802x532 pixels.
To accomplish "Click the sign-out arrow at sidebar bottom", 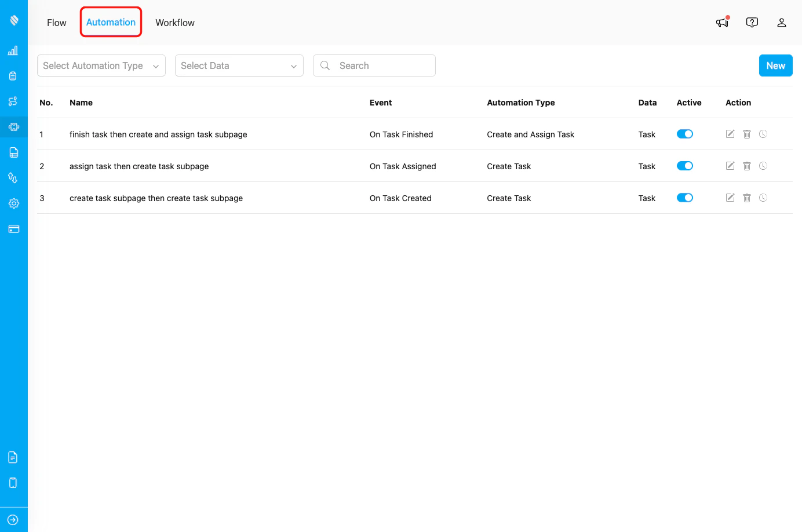I will pos(13,519).
